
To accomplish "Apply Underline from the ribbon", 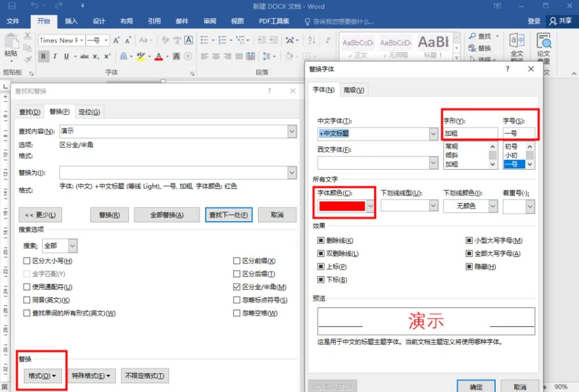I will pyautogui.click(x=66, y=57).
